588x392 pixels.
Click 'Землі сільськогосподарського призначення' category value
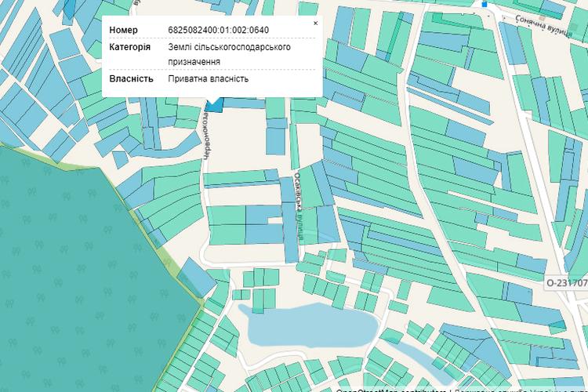tap(229, 54)
